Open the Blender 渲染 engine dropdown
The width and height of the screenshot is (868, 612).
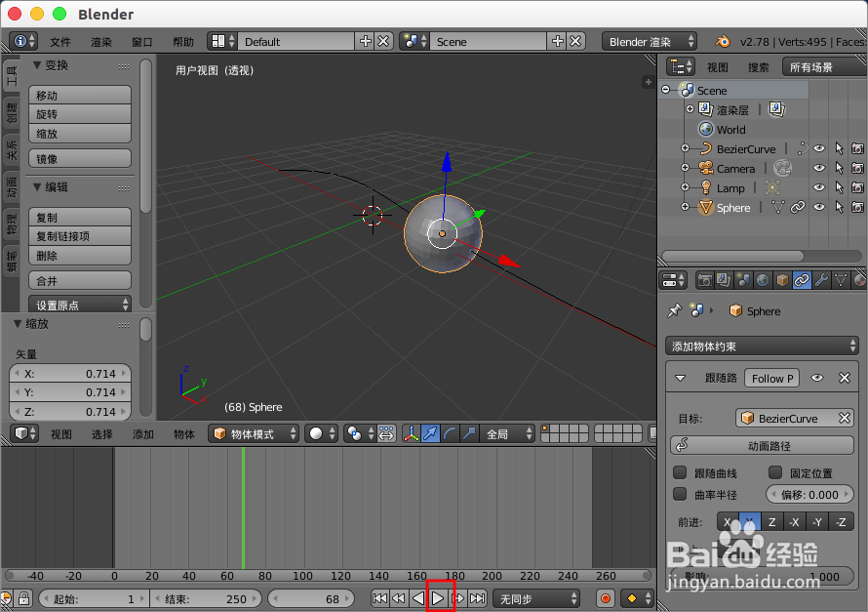tap(650, 42)
